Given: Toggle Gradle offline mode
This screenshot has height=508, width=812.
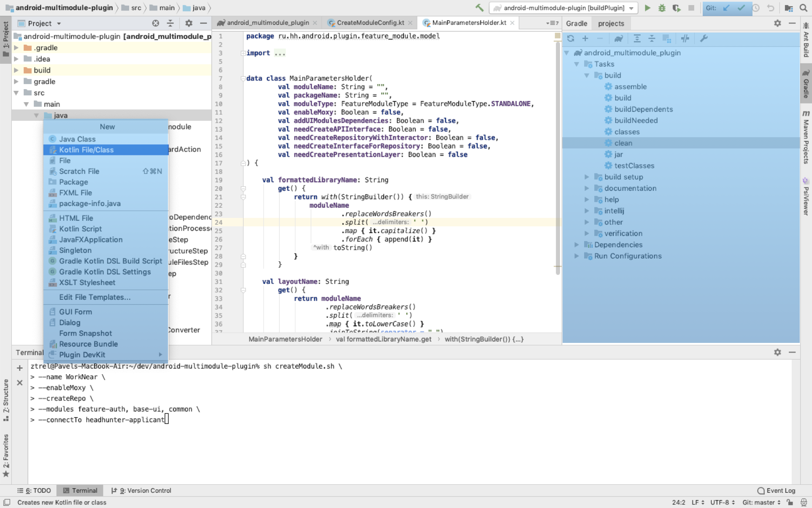Looking at the screenshot, I should tap(685, 38).
